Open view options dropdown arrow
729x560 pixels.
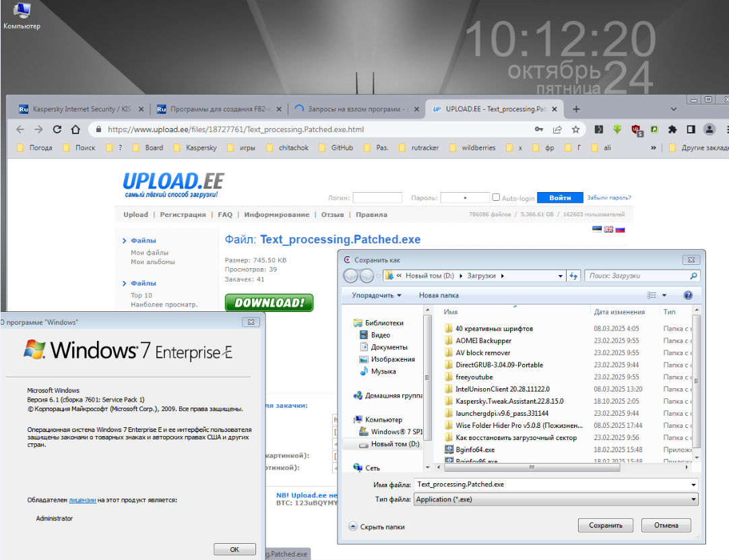[664, 295]
